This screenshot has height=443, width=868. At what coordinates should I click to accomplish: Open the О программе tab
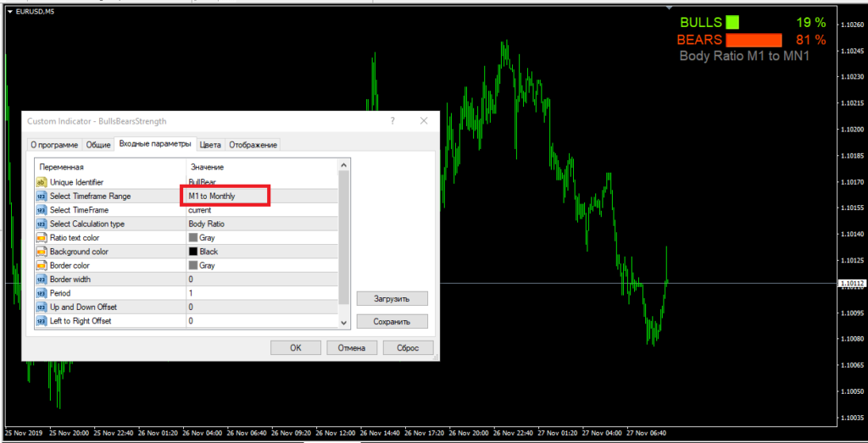(54, 145)
